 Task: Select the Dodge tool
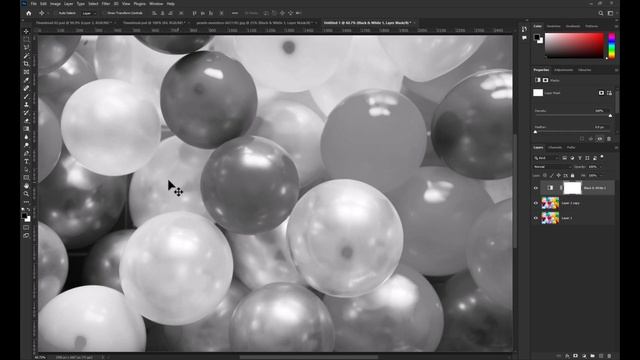click(x=27, y=145)
